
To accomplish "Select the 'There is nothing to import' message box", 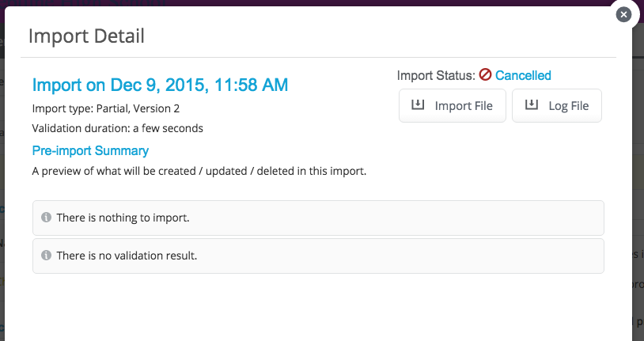I will click(x=318, y=218).
